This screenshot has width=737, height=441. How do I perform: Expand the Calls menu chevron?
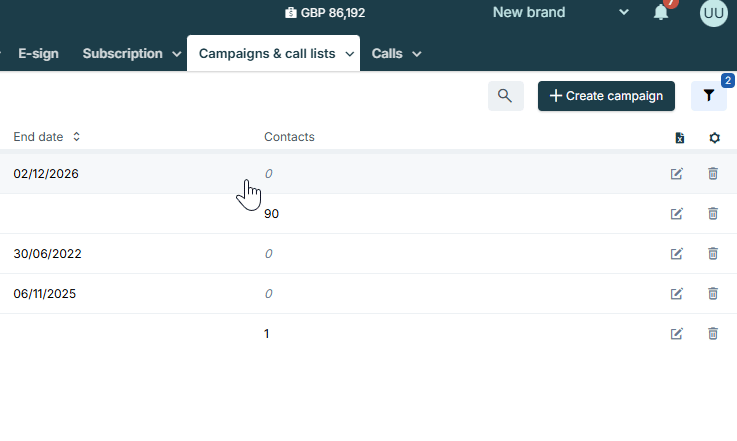pyautogui.click(x=416, y=54)
